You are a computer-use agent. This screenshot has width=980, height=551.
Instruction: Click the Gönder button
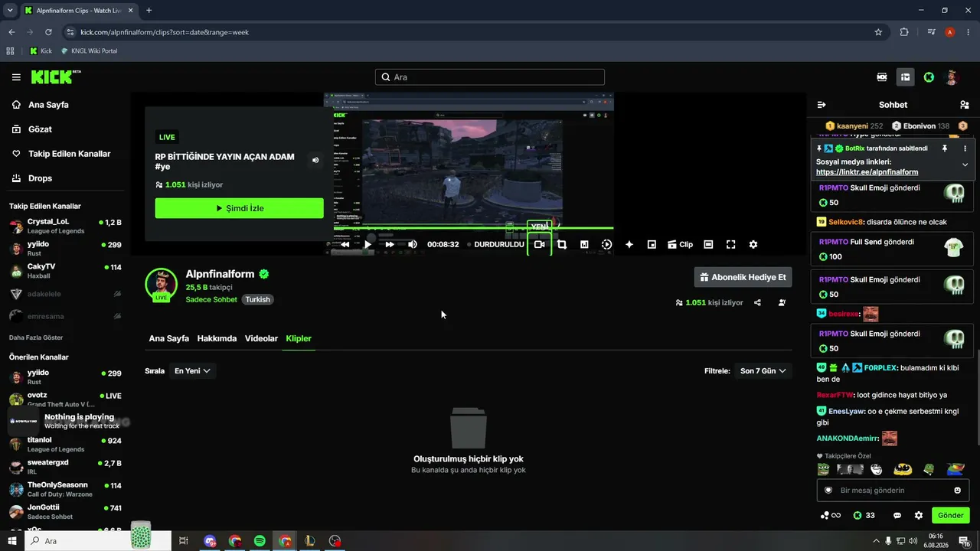[951, 515]
